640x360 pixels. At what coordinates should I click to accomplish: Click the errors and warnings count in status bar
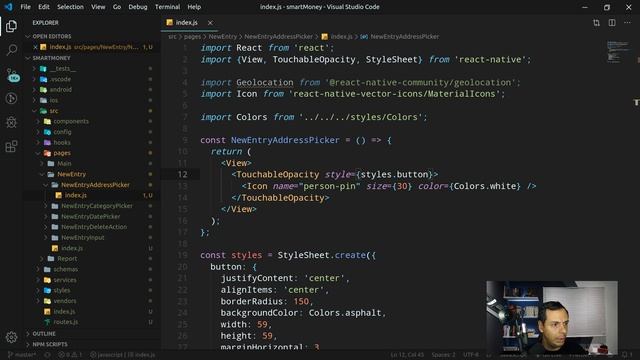tap(70, 355)
